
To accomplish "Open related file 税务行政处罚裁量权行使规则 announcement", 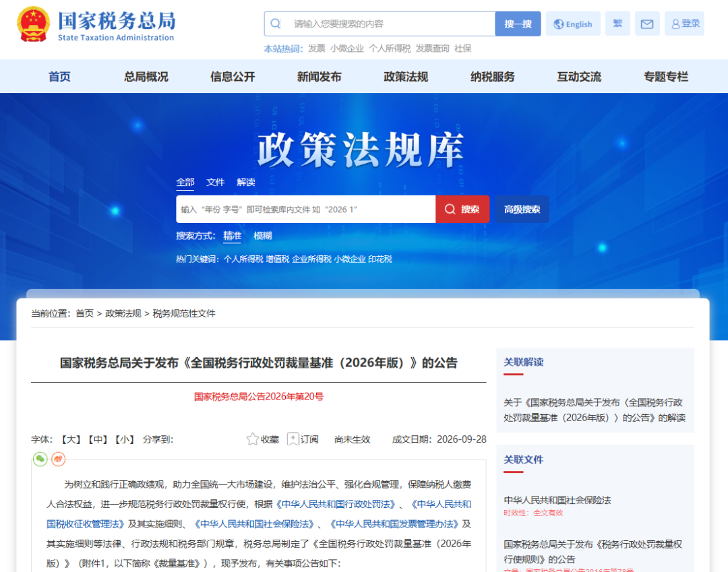I will coord(593,552).
